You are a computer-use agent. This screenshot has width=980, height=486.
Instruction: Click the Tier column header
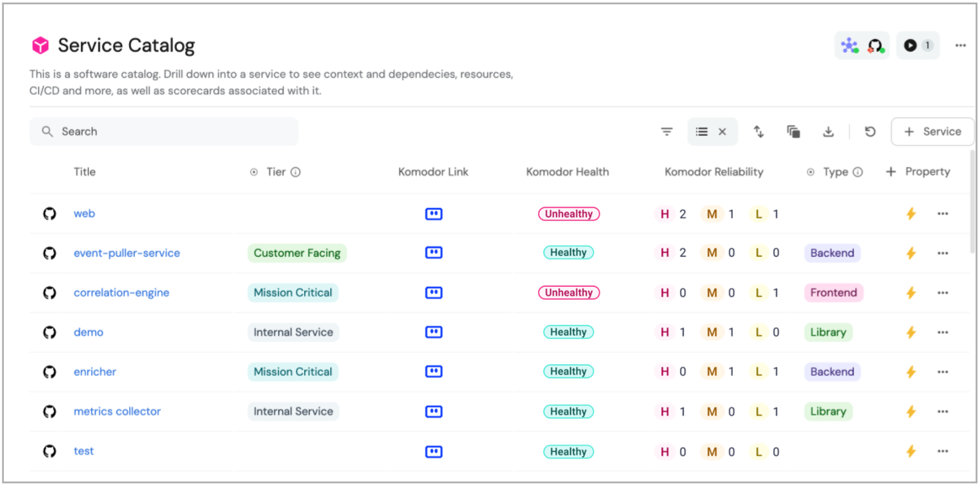(276, 172)
